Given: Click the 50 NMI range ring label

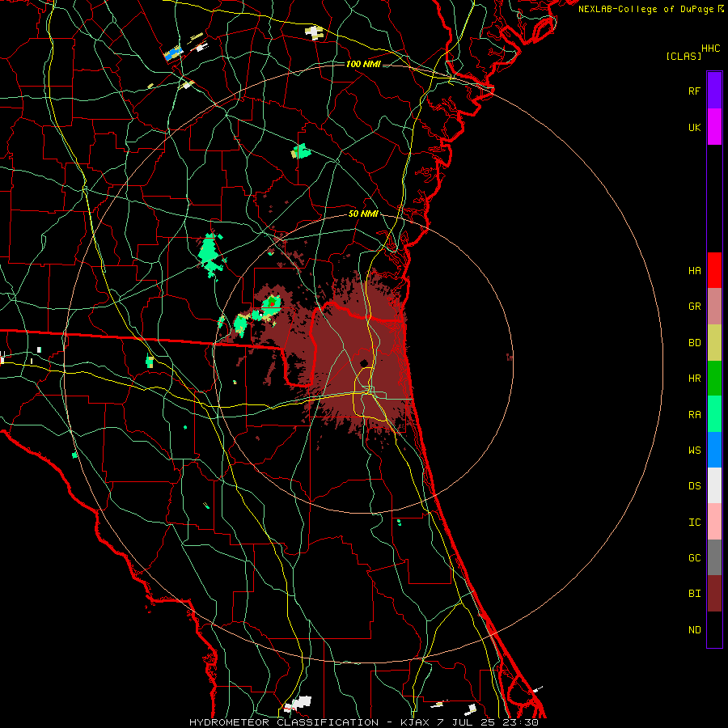Looking at the screenshot, I should (x=363, y=214).
